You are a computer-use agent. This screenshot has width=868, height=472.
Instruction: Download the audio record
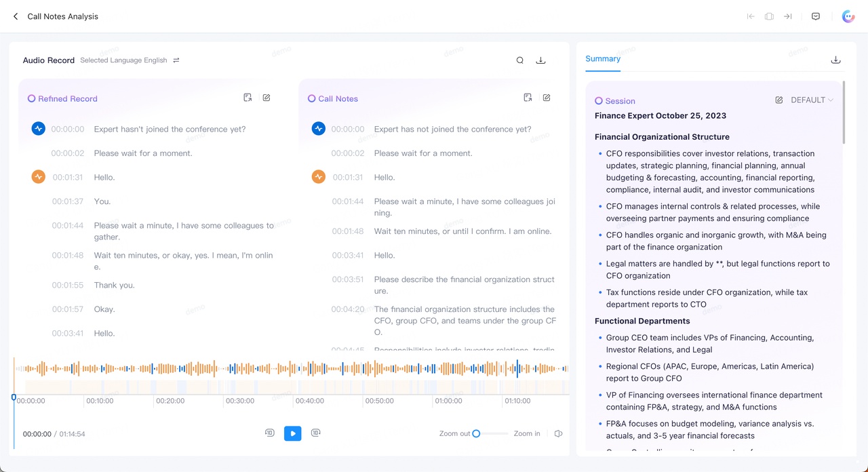pos(540,60)
